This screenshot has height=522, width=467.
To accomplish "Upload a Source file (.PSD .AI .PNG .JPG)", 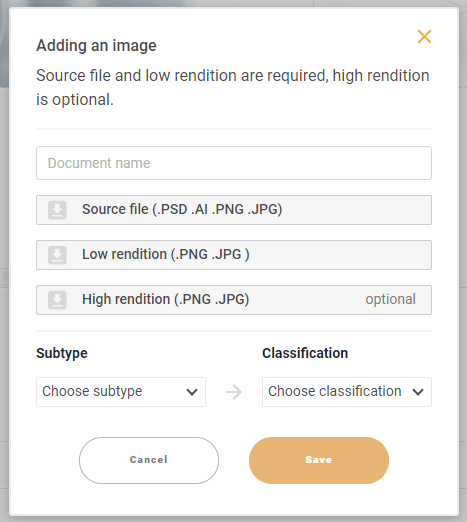I will coord(234,210).
